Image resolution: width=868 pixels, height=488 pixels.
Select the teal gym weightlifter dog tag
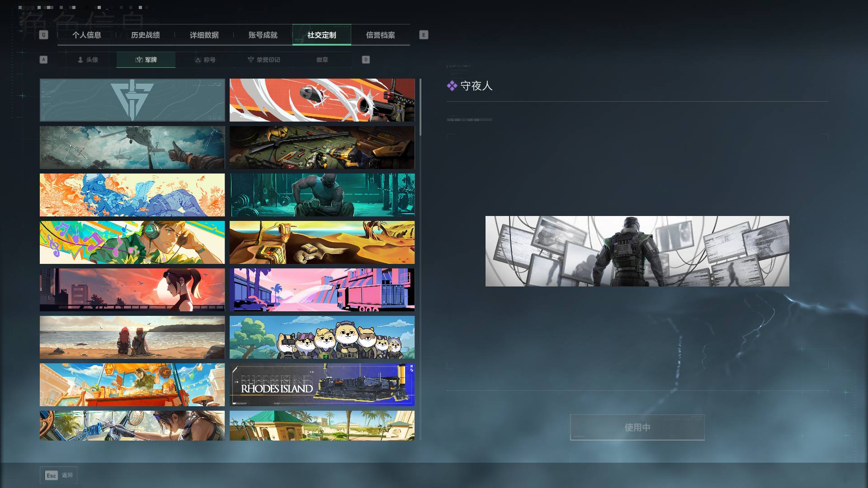click(322, 195)
